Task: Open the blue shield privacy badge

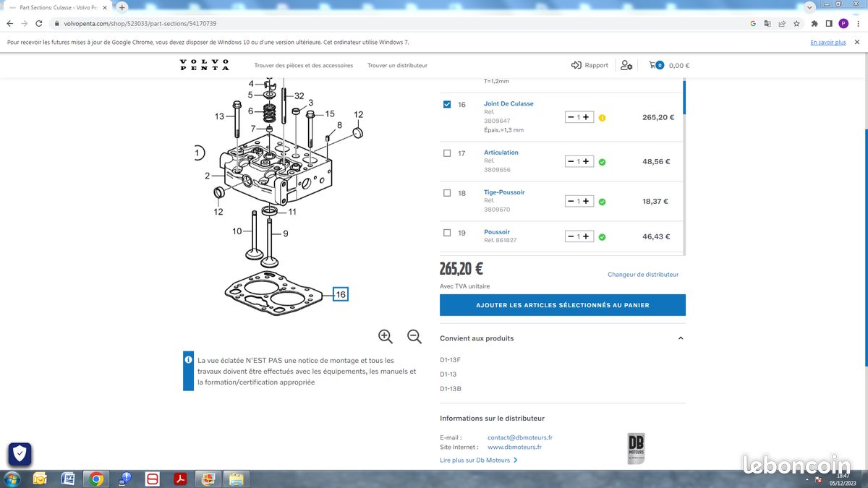Action: pyautogui.click(x=20, y=454)
